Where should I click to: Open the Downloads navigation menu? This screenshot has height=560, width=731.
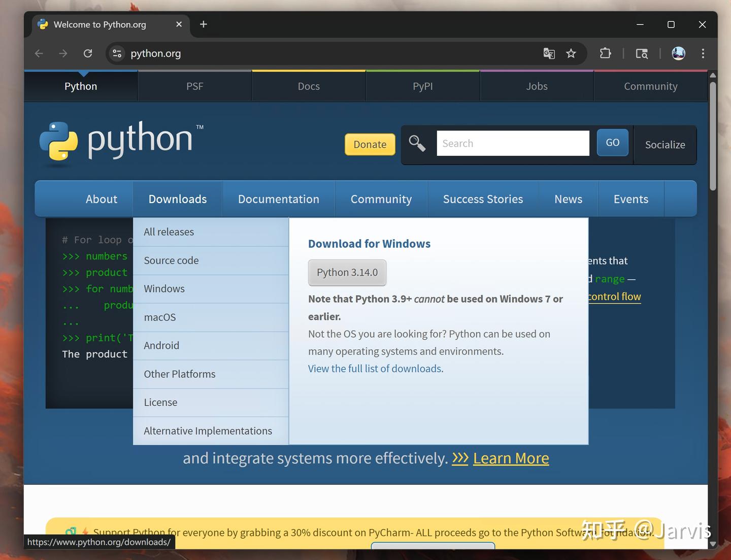pyautogui.click(x=178, y=199)
